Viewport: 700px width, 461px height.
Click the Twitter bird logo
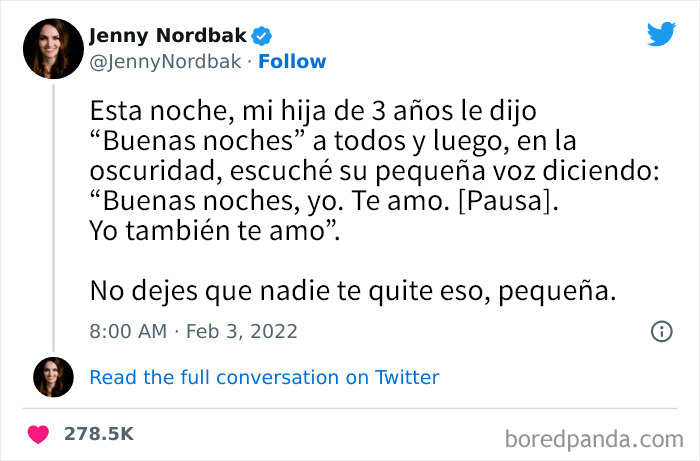pyautogui.click(x=661, y=34)
